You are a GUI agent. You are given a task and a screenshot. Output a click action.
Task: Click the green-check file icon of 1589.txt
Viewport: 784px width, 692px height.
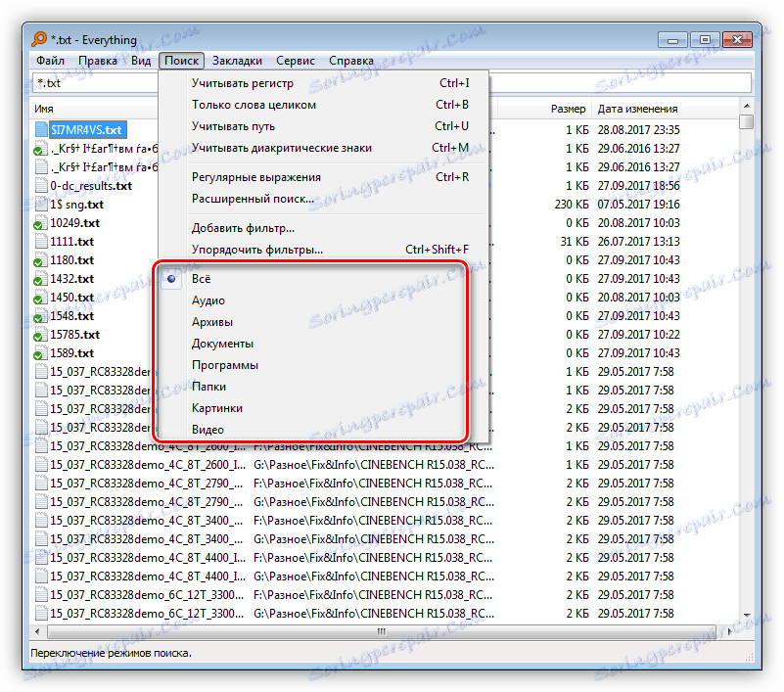pos(40,353)
